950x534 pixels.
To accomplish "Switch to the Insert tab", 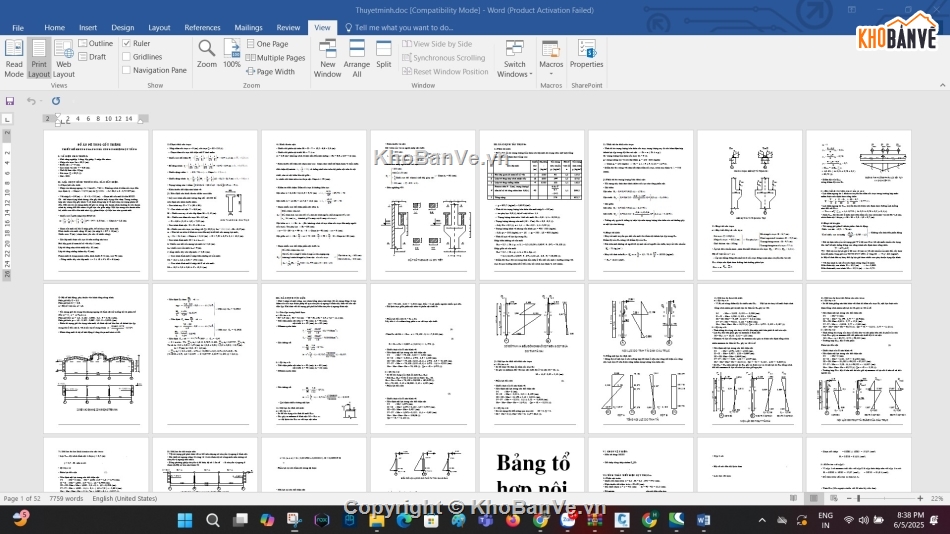I will coord(88,27).
